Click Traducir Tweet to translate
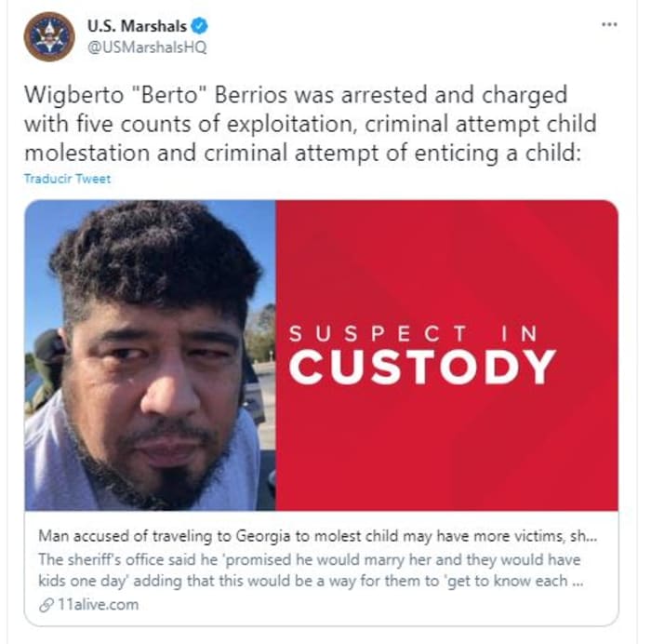The height and width of the screenshot is (644, 651). coord(67,179)
